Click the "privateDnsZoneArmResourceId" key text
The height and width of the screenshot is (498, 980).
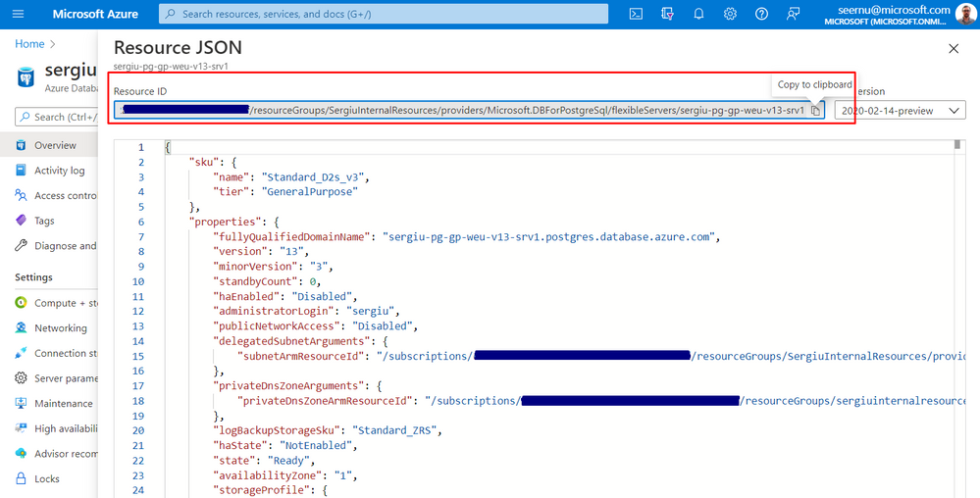click(x=326, y=401)
